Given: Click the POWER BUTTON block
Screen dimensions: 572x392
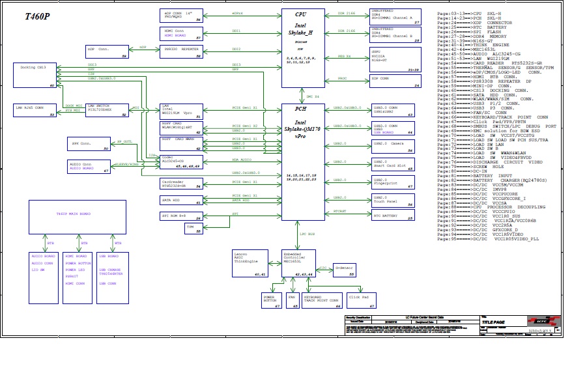Looking at the screenshot, I should click(272, 300).
